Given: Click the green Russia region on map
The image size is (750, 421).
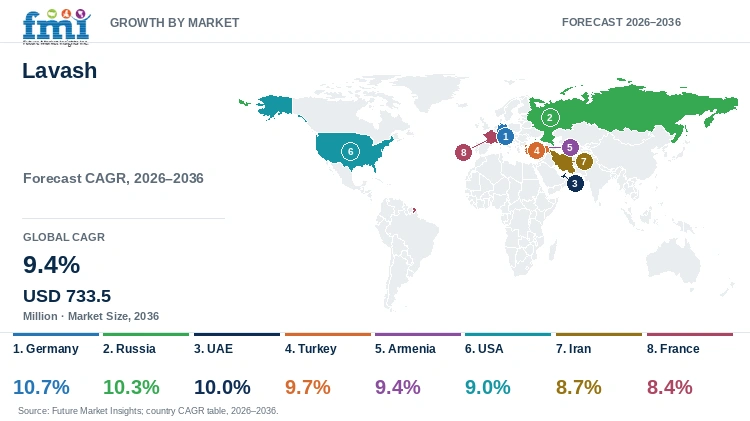Looking at the screenshot, I should click(x=631, y=110).
